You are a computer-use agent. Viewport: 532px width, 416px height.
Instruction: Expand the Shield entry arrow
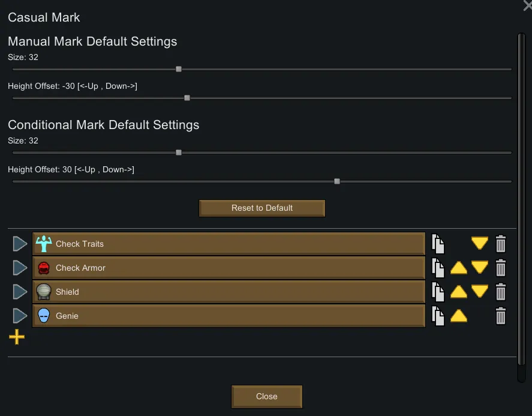coord(20,292)
